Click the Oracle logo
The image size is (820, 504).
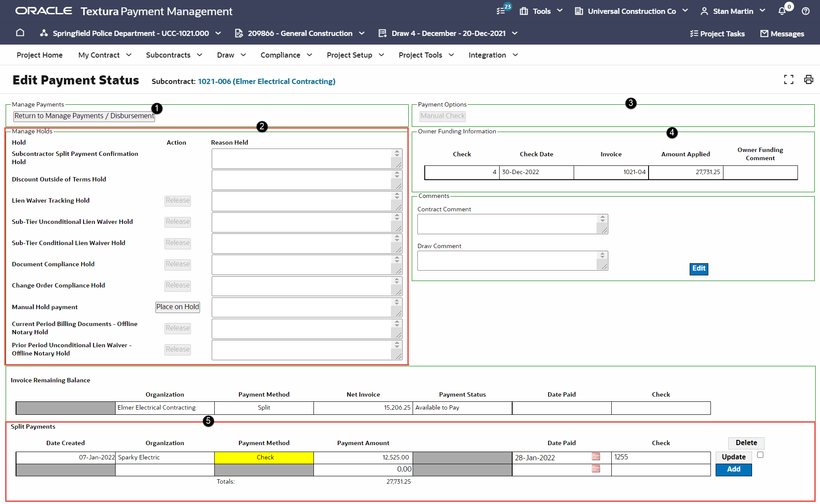coord(44,11)
